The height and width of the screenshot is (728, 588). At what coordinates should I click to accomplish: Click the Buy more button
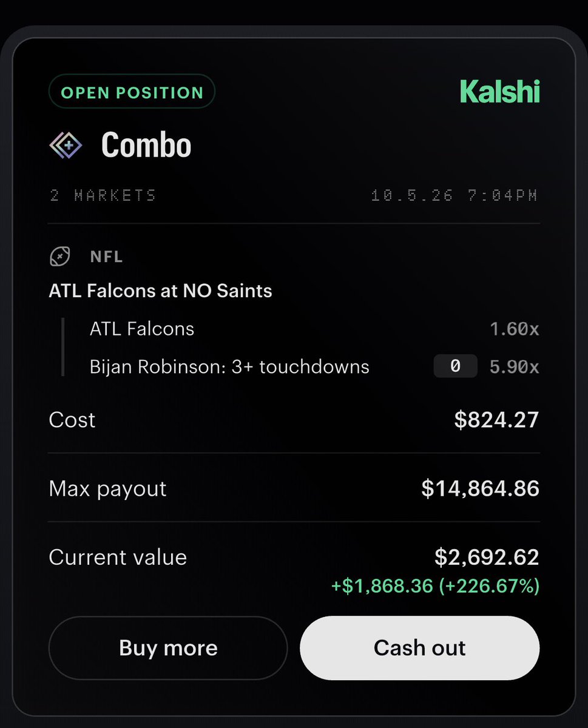click(x=168, y=647)
